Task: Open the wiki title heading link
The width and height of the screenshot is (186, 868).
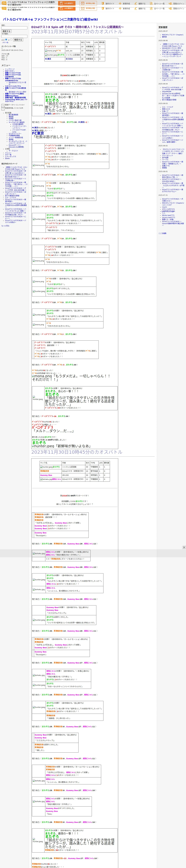Action: (x=50, y=20)
